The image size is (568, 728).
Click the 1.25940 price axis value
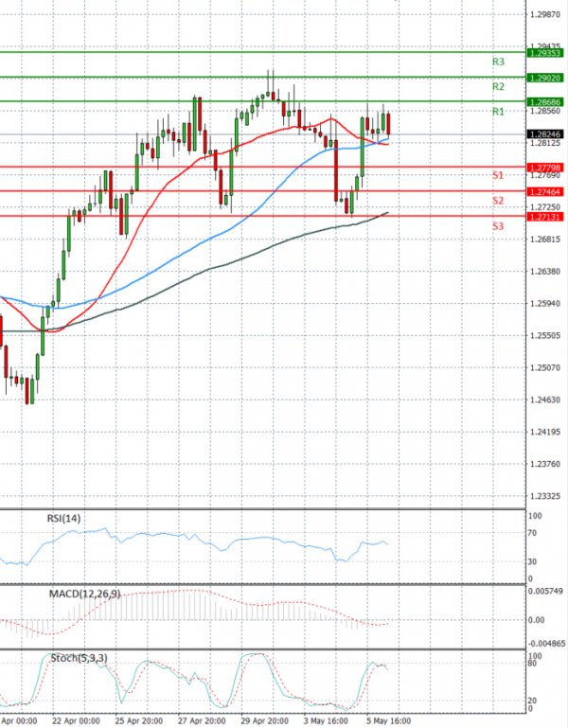pos(544,304)
